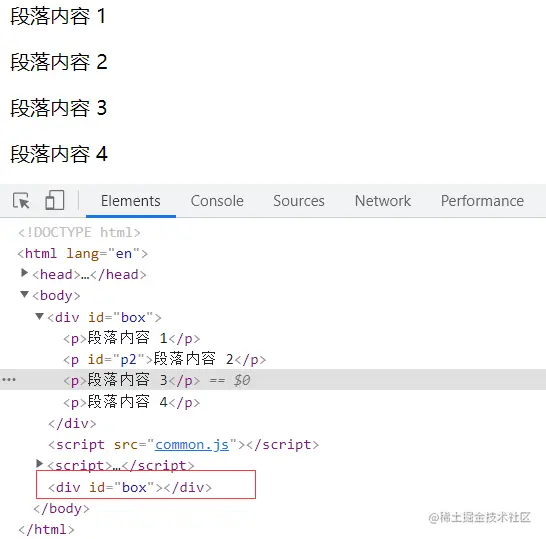The width and height of the screenshot is (546, 539).
Task: Select the empty div id="box" node
Action: pos(130,487)
